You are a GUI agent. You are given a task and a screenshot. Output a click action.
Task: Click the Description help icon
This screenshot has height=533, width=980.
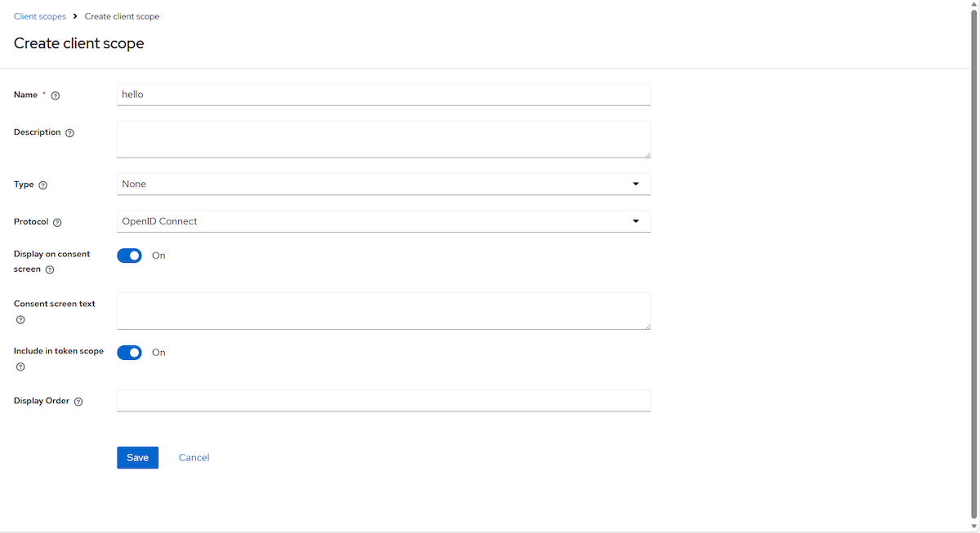[x=69, y=133]
